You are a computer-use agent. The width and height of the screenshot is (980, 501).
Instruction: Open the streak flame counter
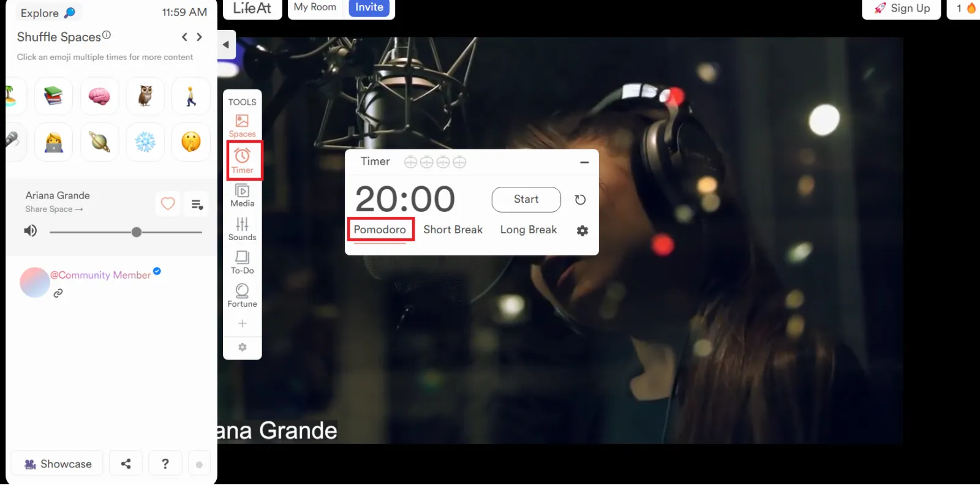click(965, 8)
